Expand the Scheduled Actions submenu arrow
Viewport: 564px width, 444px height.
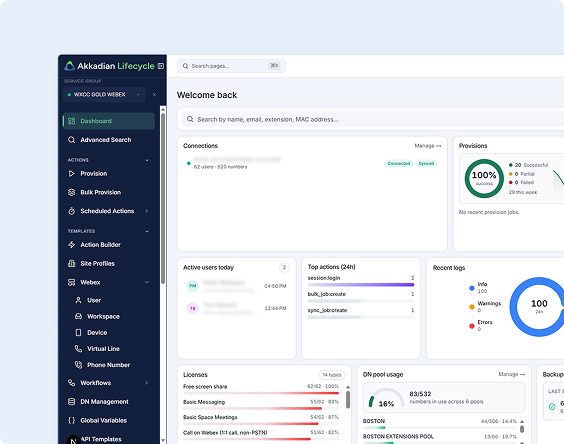[x=147, y=211]
